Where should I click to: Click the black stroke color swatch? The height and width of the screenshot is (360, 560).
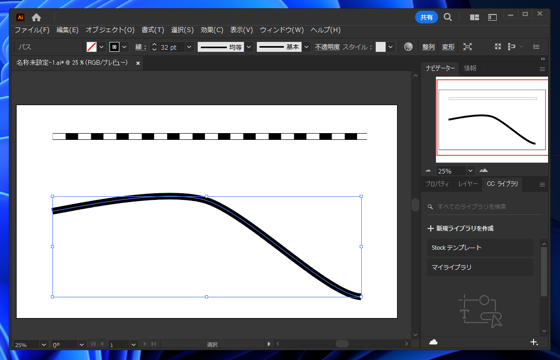(x=114, y=47)
